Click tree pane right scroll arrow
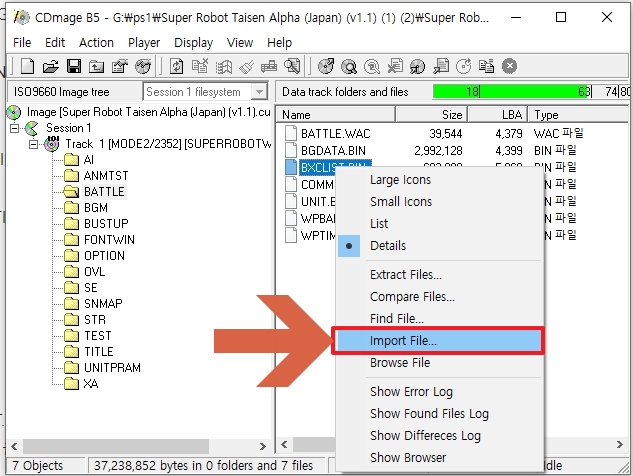The width and height of the screenshot is (633, 476). [262, 446]
